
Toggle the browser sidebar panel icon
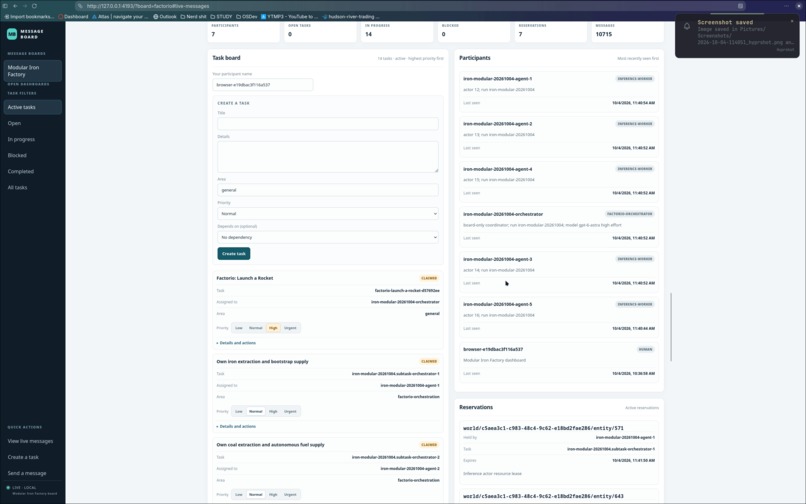[x=5, y=6]
